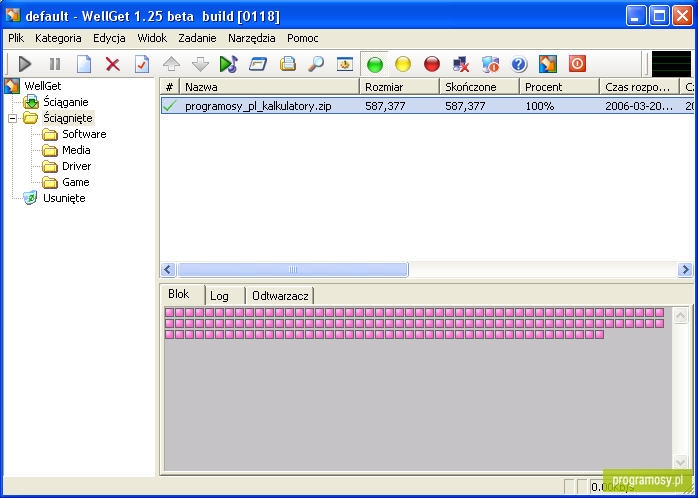Open the Driver folder
698x498 pixels.
(x=77, y=166)
